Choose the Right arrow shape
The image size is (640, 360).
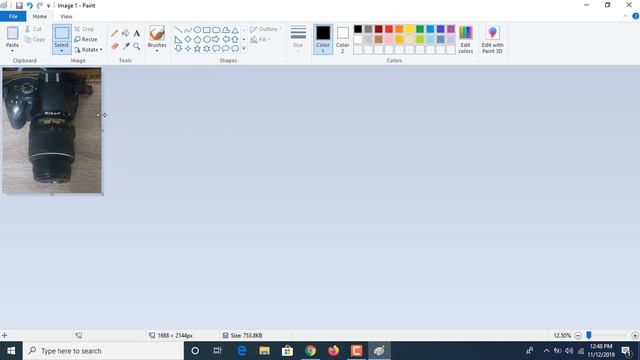click(x=216, y=39)
